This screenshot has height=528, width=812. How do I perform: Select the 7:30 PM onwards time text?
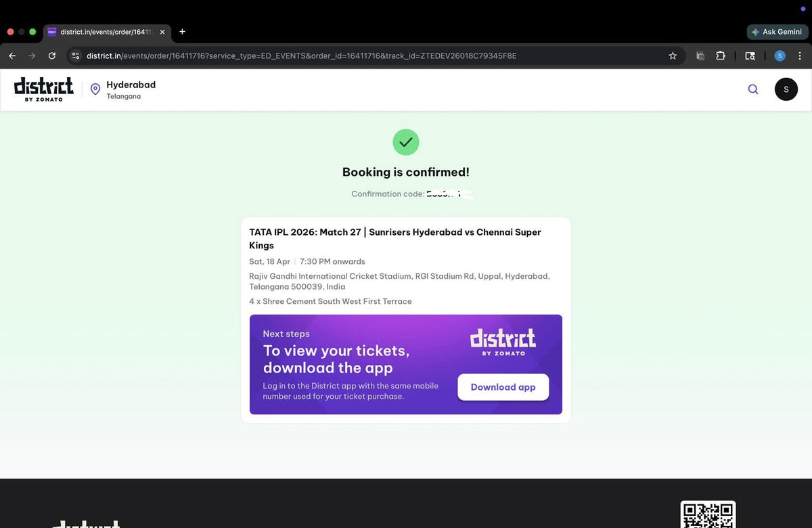point(332,261)
